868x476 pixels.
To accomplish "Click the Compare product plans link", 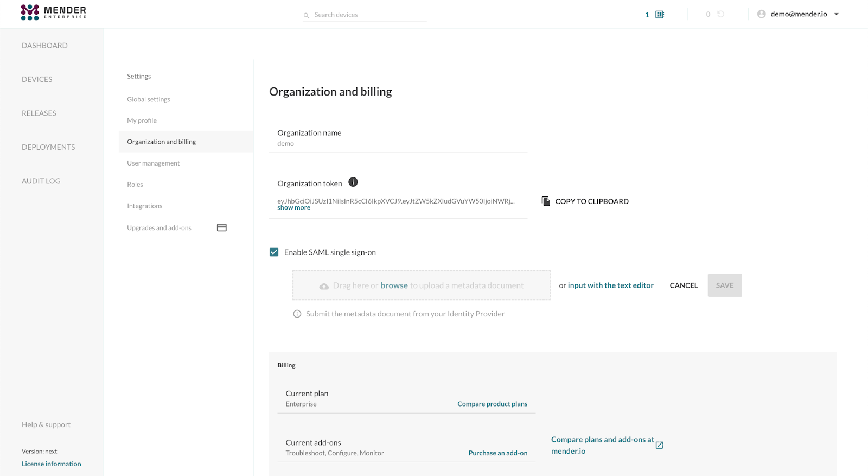I will pos(492,404).
